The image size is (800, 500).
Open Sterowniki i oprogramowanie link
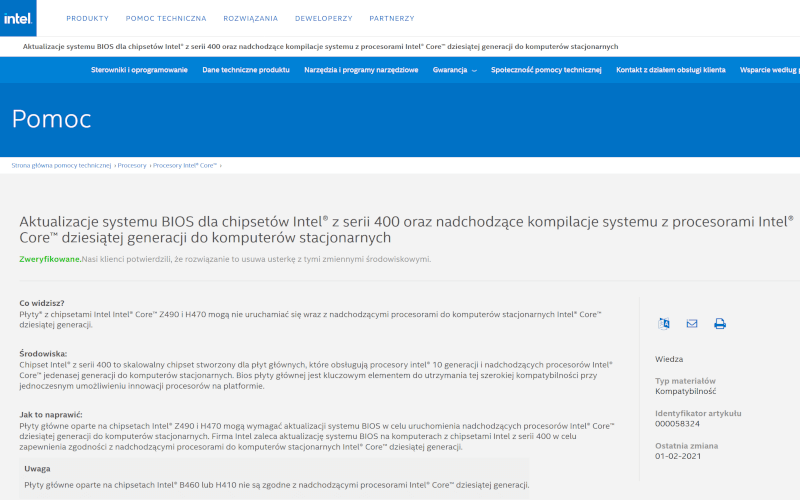pos(139,70)
